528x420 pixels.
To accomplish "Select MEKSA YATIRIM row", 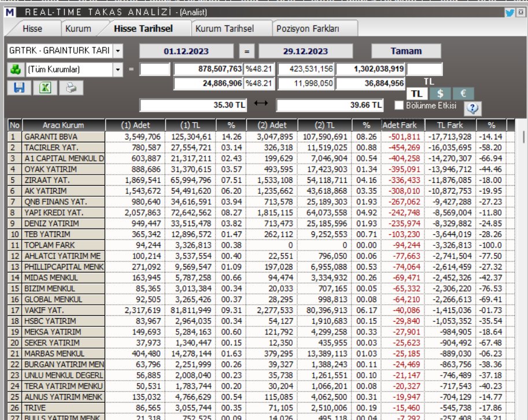I will (x=261, y=331).
